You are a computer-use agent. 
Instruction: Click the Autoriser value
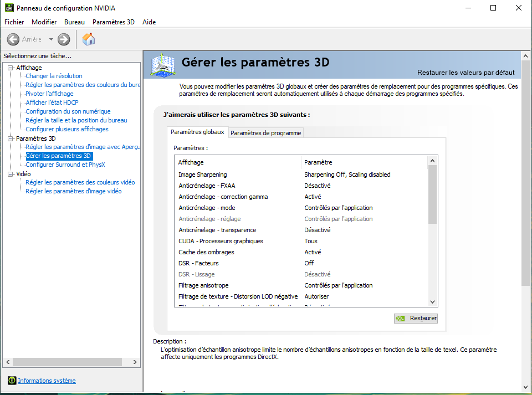pyautogui.click(x=316, y=296)
